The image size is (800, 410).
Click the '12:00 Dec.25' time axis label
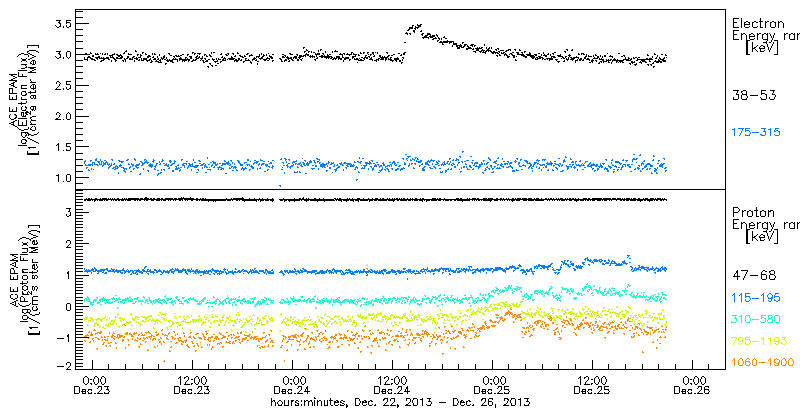pyautogui.click(x=592, y=386)
